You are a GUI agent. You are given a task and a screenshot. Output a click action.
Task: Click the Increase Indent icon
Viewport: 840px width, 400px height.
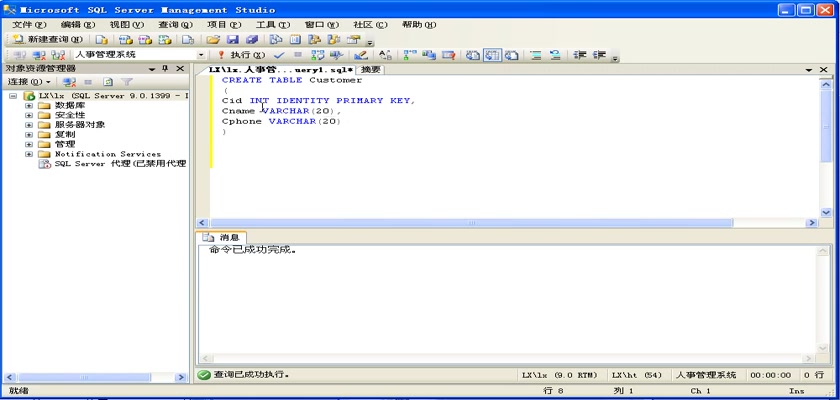click(x=598, y=55)
